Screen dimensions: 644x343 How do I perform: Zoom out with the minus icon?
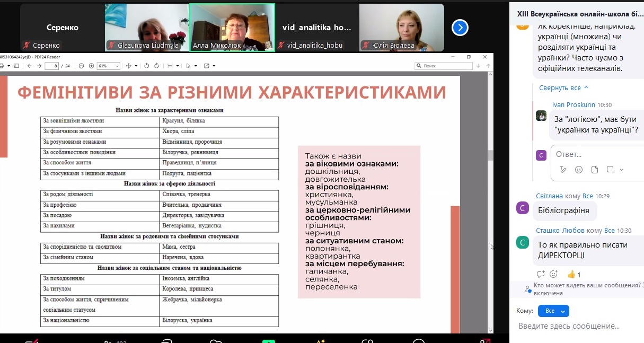pos(81,66)
